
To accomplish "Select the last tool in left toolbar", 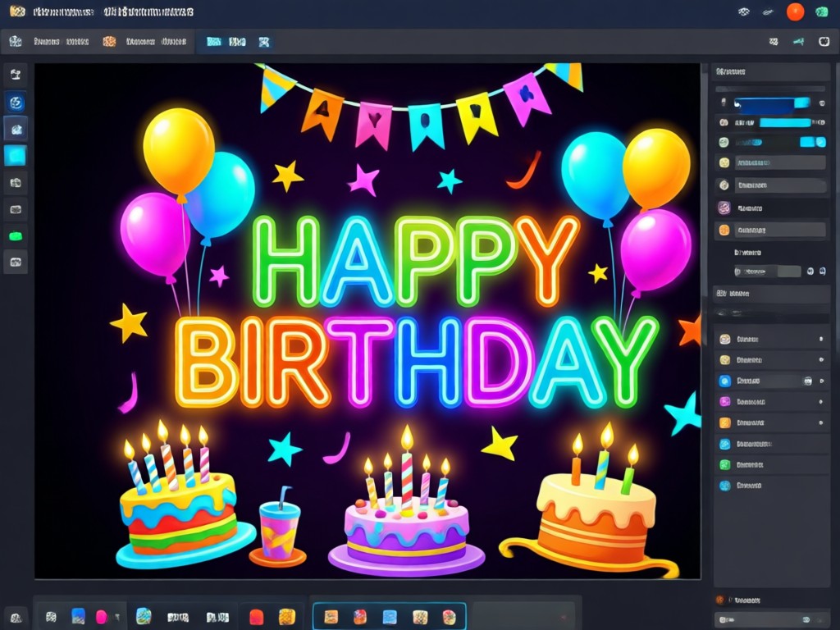I will 16,262.
